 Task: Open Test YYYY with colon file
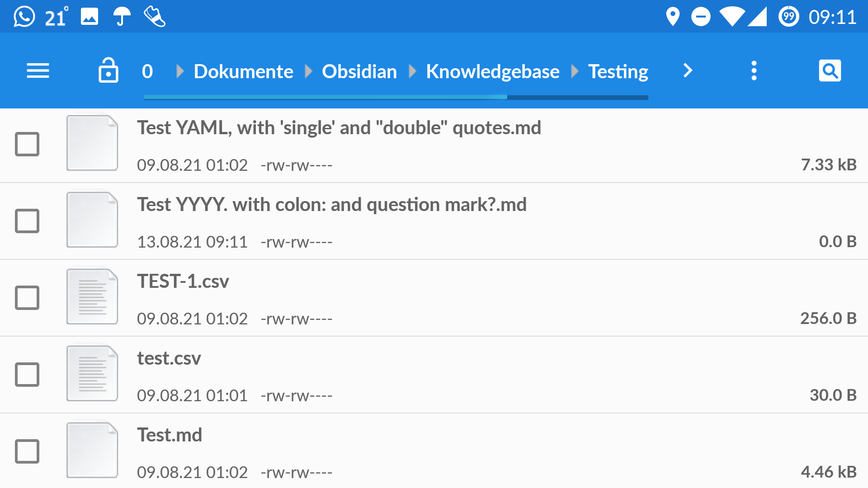point(434,221)
